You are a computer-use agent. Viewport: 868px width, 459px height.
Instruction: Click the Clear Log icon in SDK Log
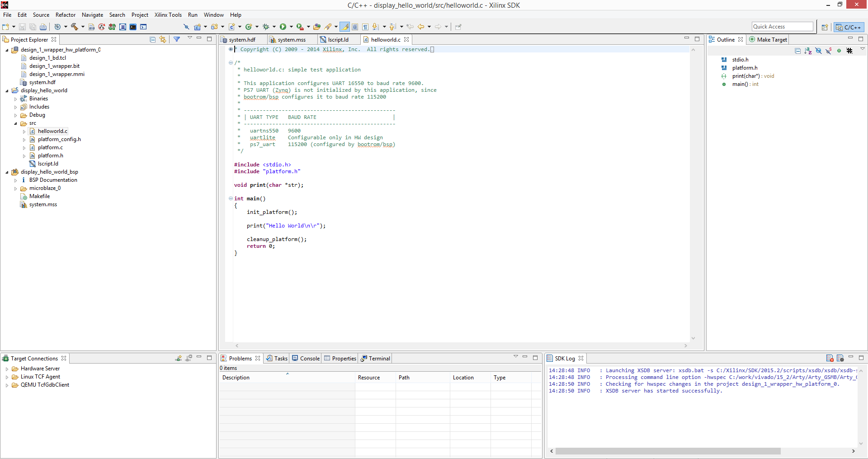click(x=830, y=358)
